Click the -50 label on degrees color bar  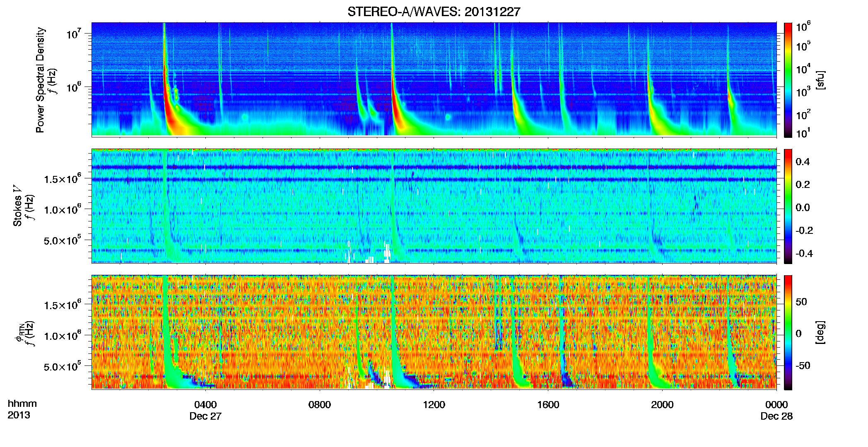tap(803, 365)
